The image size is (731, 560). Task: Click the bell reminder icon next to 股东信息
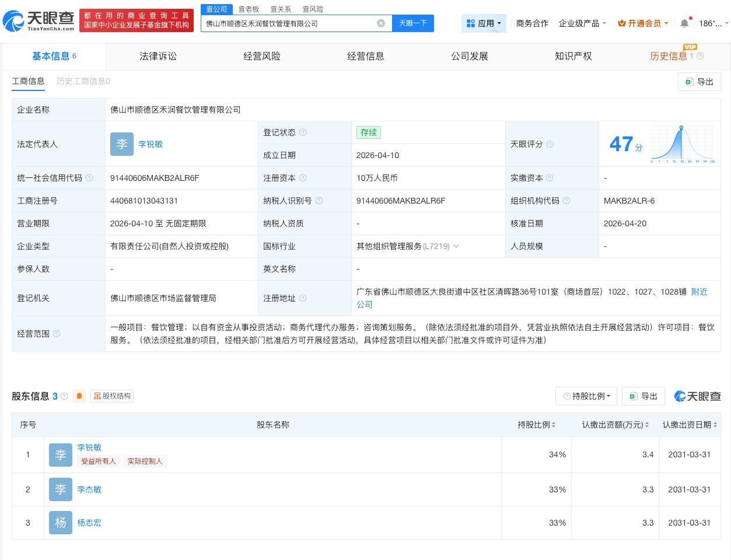pos(79,395)
